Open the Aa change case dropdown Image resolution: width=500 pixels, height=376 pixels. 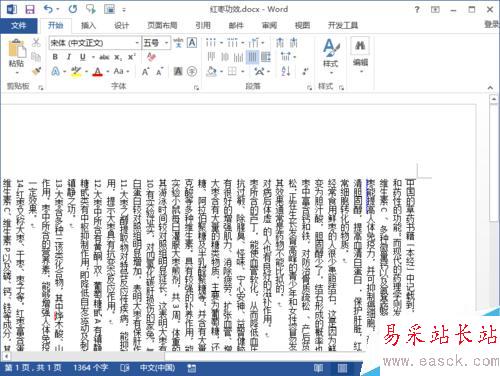[121, 71]
